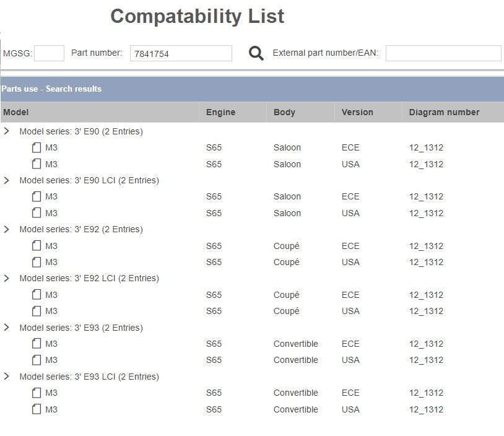This screenshot has height=436, width=504.
Task: Click document icon for E92 LCI M3 ECE
Action: click(37, 295)
